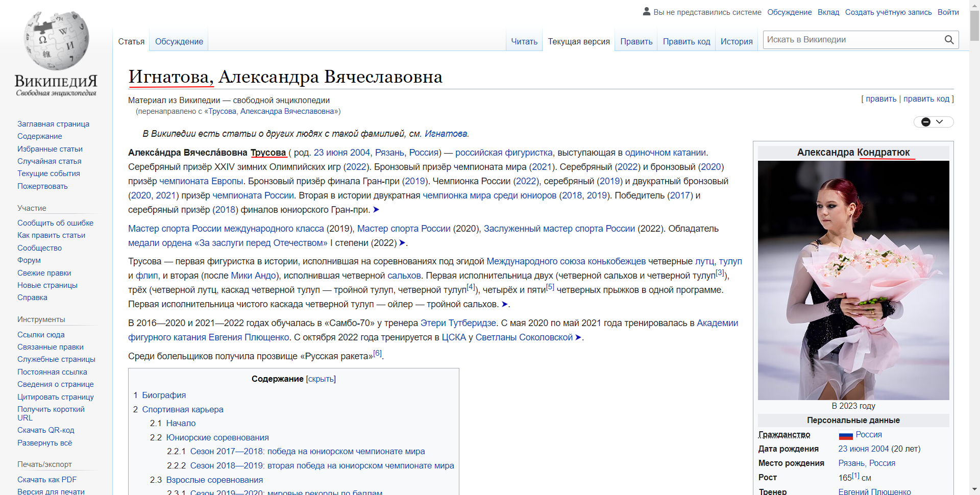The width and height of the screenshot is (980, 495).
Task: Click blue arrow after 'тройной сальхов'
Action: point(504,304)
